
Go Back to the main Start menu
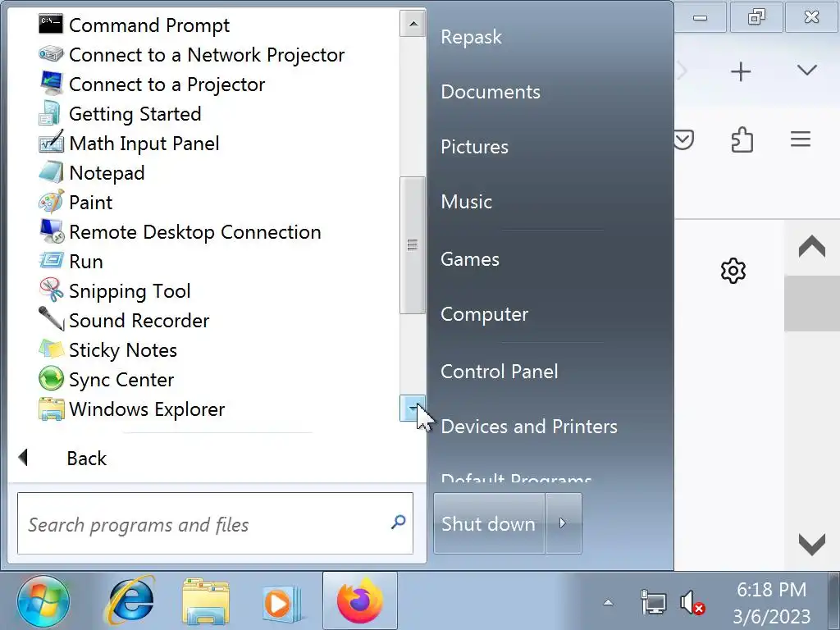point(85,458)
